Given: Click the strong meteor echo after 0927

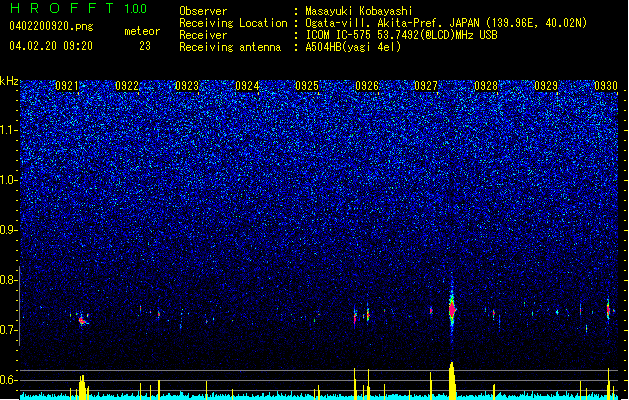Looking at the screenshot, I should [452, 309].
